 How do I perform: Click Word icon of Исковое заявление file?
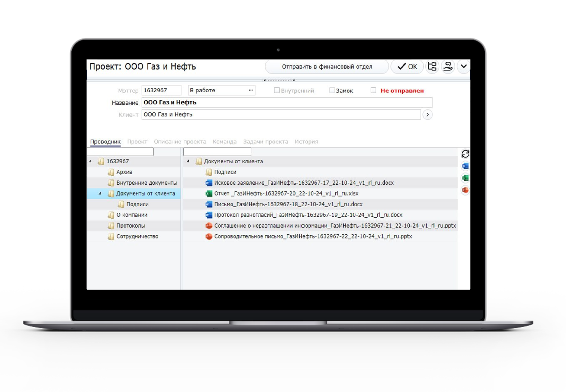coord(209,183)
